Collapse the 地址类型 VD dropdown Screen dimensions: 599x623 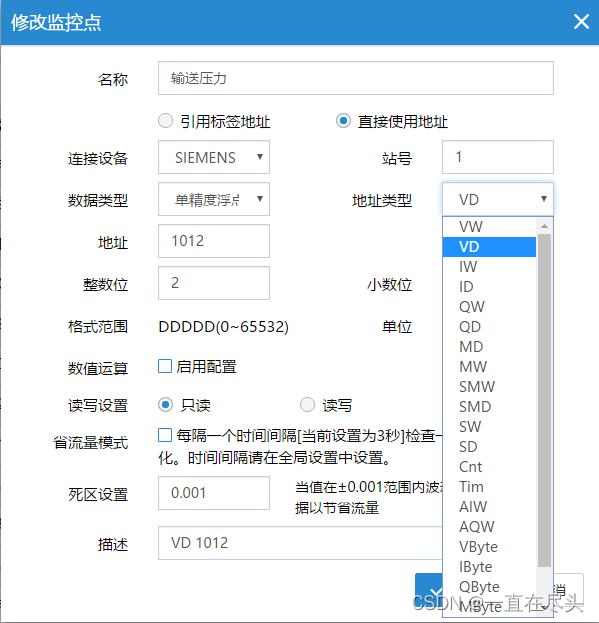point(498,199)
